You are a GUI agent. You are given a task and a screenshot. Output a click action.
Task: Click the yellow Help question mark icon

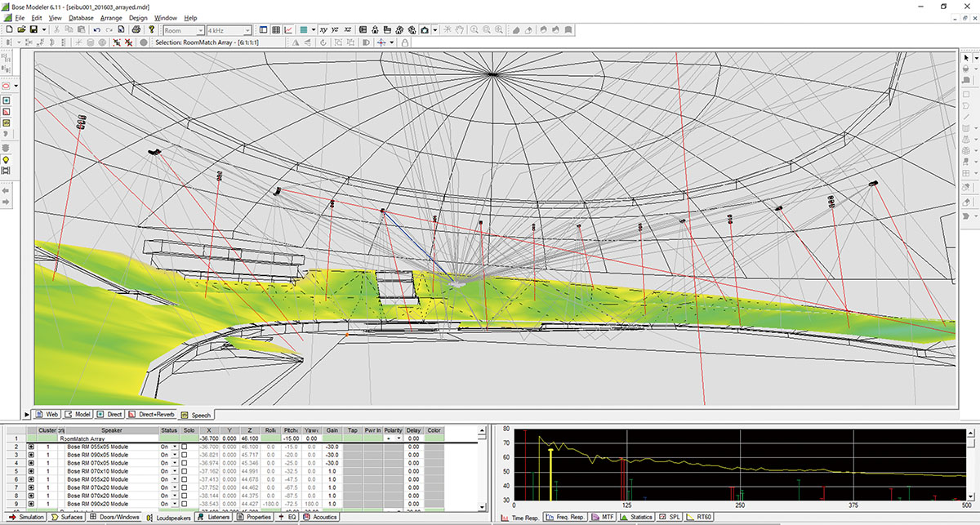pos(151,30)
